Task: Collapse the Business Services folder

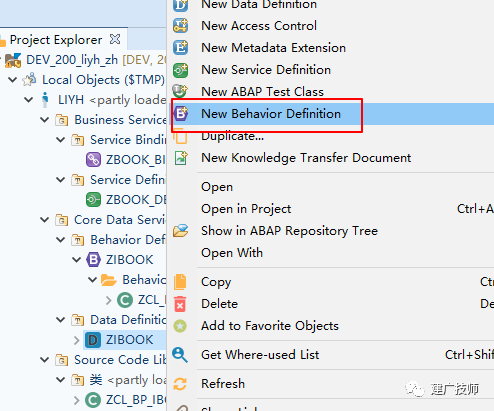Action: point(45,120)
